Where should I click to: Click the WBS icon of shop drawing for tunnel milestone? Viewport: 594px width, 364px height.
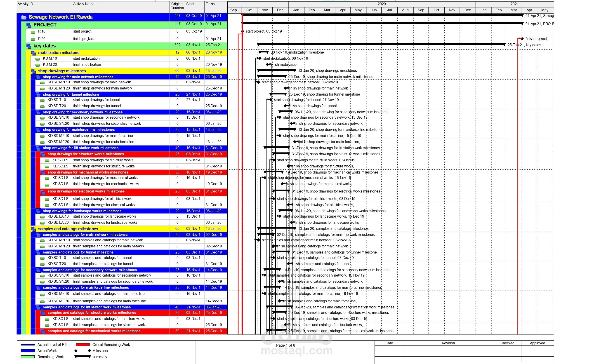click(x=38, y=95)
